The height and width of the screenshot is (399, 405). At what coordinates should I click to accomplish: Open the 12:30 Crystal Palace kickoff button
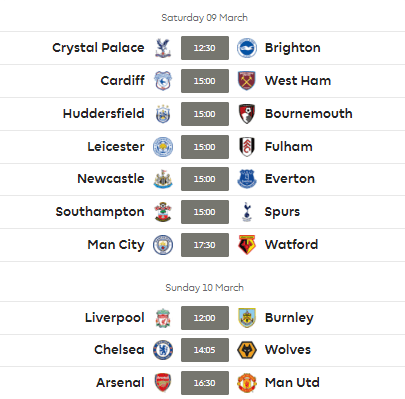point(205,48)
